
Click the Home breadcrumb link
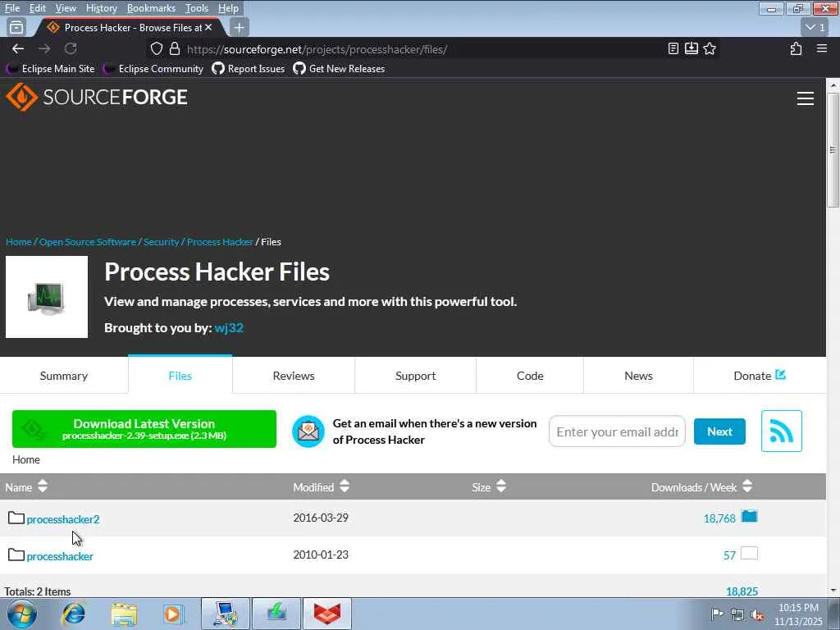(19, 242)
